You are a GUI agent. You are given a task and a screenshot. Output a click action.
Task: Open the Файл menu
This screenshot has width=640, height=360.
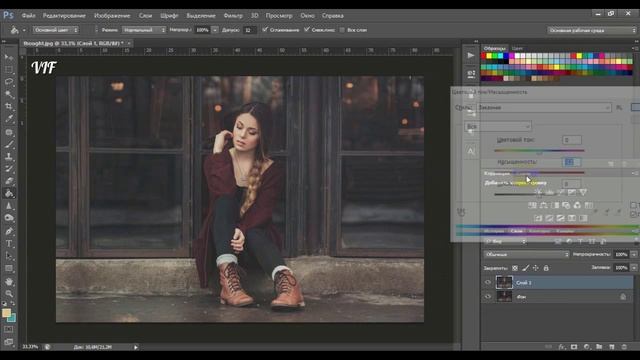(x=29, y=16)
